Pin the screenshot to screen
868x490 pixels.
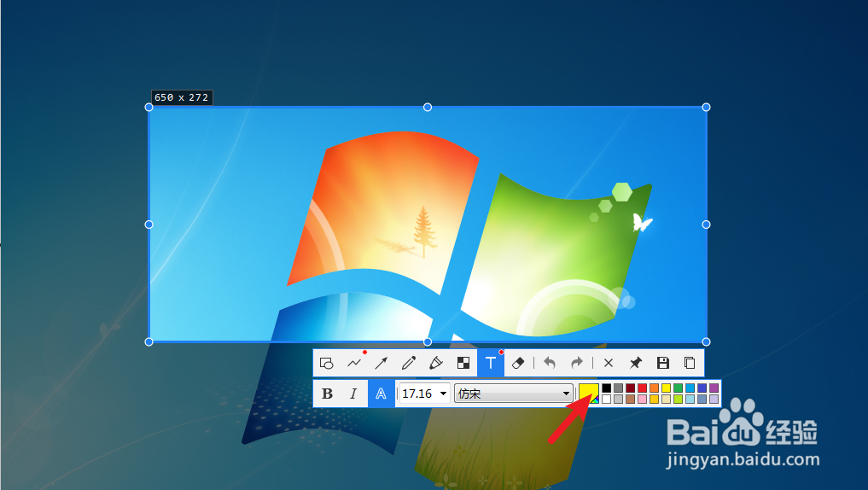(636, 363)
